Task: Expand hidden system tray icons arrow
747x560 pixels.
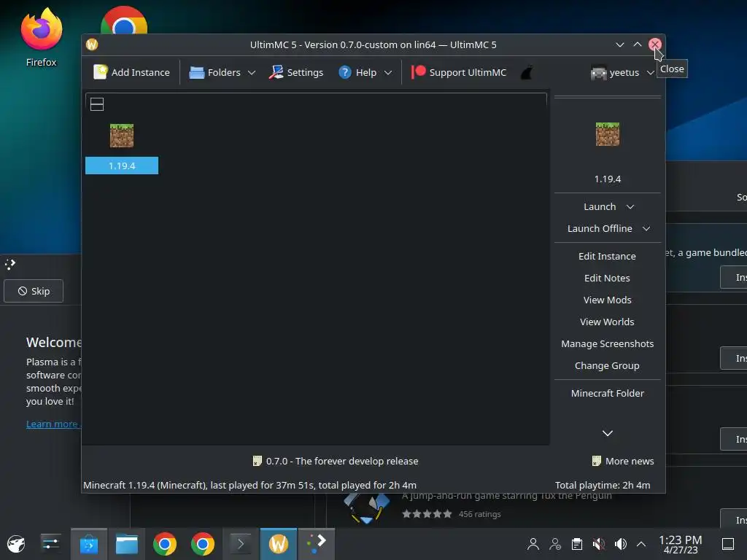Action: point(641,544)
